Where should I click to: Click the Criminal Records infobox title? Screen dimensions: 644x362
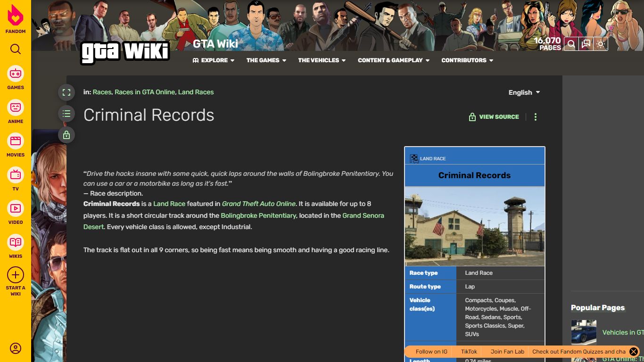(x=475, y=175)
